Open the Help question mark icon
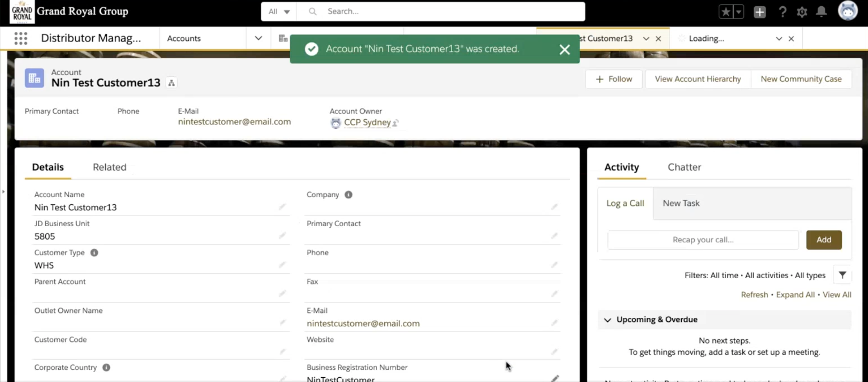 782,12
